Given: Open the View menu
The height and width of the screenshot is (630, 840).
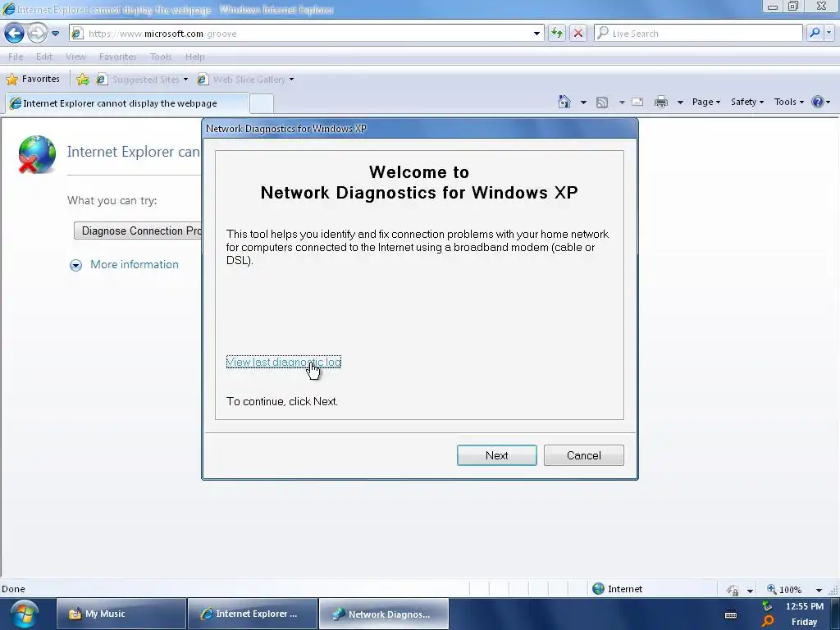Looking at the screenshot, I should [x=75, y=57].
